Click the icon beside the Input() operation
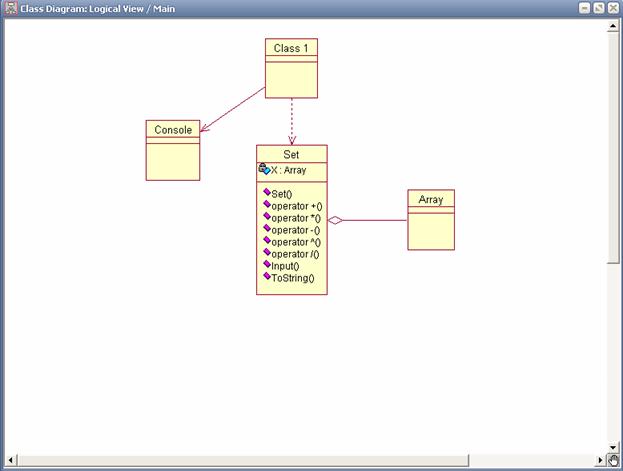Viewport: 623px width, 471px height. click(267, 264)
